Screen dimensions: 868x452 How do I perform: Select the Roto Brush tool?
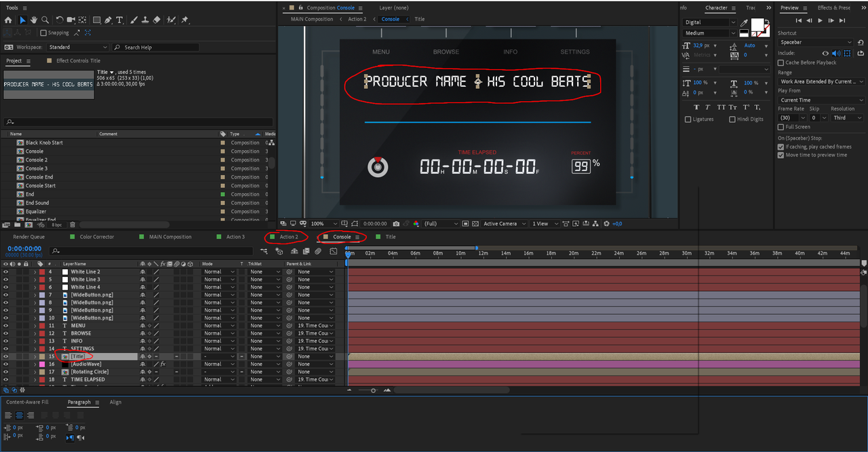(x=171, y=20)
